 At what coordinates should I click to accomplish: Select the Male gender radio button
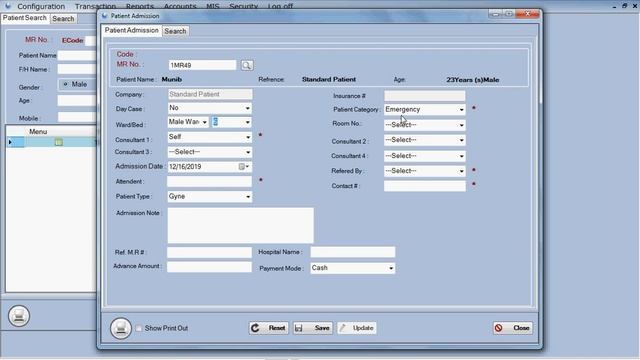65,84
